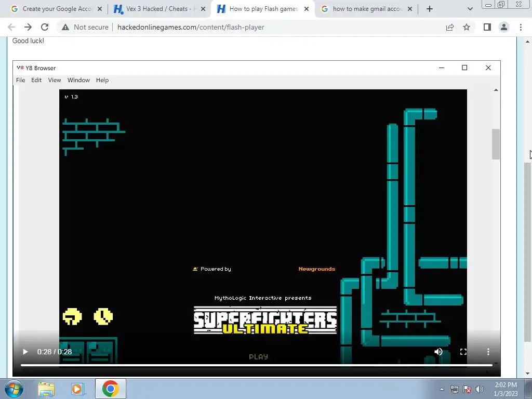
Task: Open File menu in Y8 Browser
Action: 21,80
